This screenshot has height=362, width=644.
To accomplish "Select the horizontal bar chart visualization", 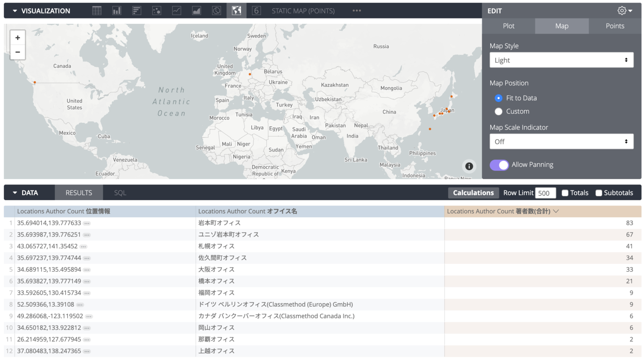I will (136, 10).
